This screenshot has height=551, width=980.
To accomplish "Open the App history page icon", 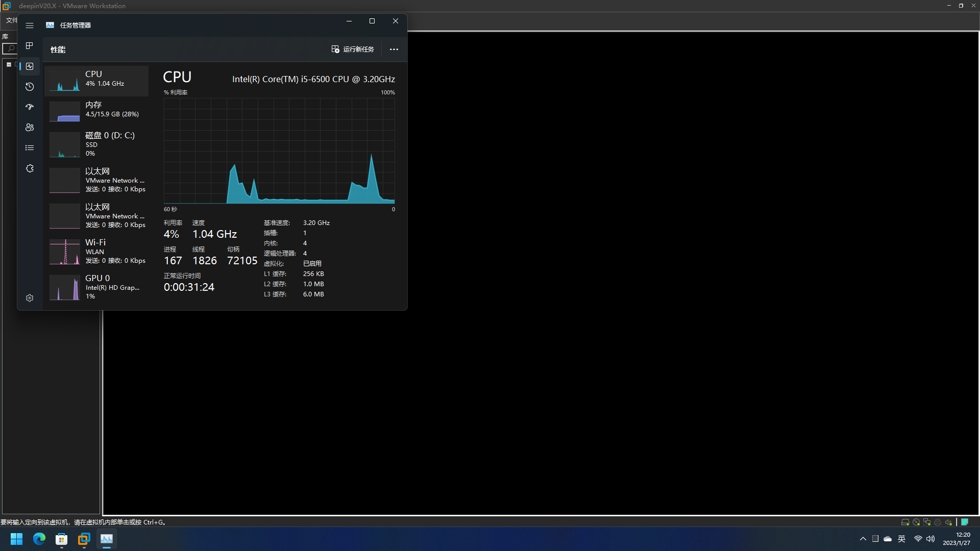I will tap(30, 87).
